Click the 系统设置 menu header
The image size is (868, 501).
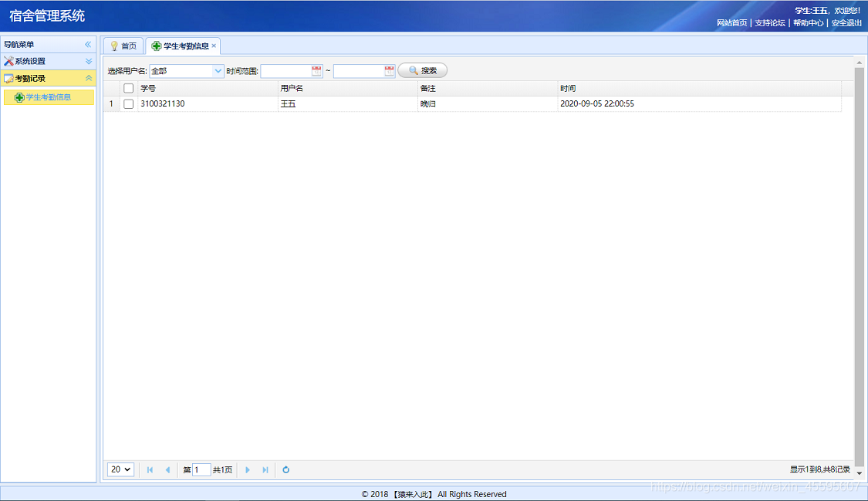click(x=48, y=62)
